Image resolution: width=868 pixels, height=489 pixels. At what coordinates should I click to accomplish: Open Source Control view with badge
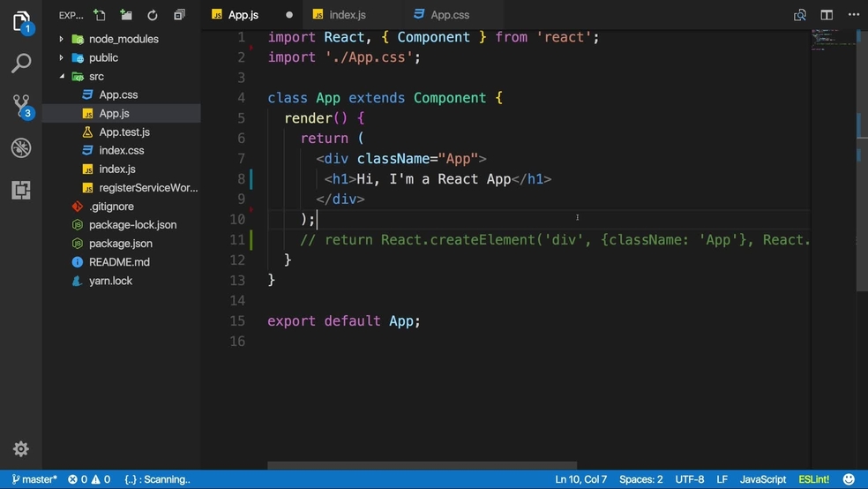click(21, 106)
